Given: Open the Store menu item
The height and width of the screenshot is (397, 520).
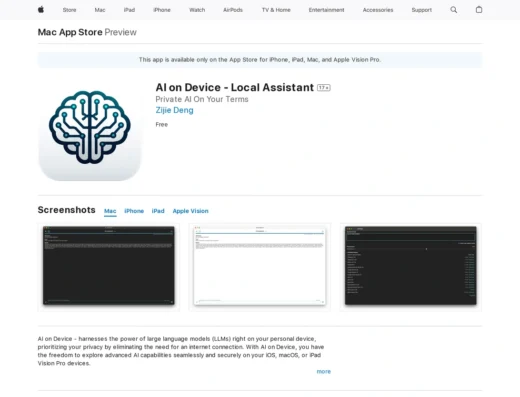Looking at the screenshot, I should click(x=69, y=10).
